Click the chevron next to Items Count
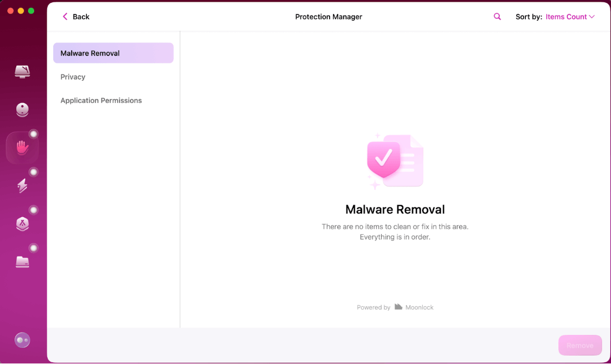Image resolution: width=611 pixels, height=364 pixels. [x=593, y=16]
